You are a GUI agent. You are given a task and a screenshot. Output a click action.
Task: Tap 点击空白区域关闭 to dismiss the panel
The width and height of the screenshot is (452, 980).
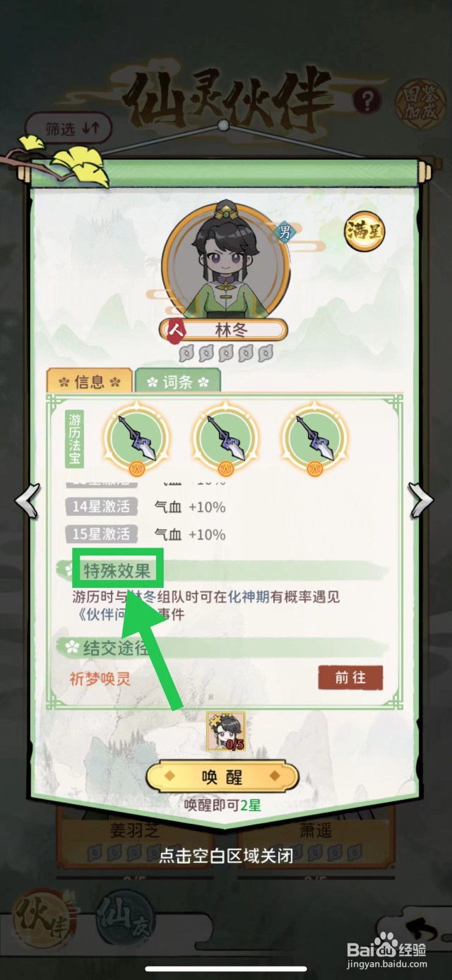(226, 855)
